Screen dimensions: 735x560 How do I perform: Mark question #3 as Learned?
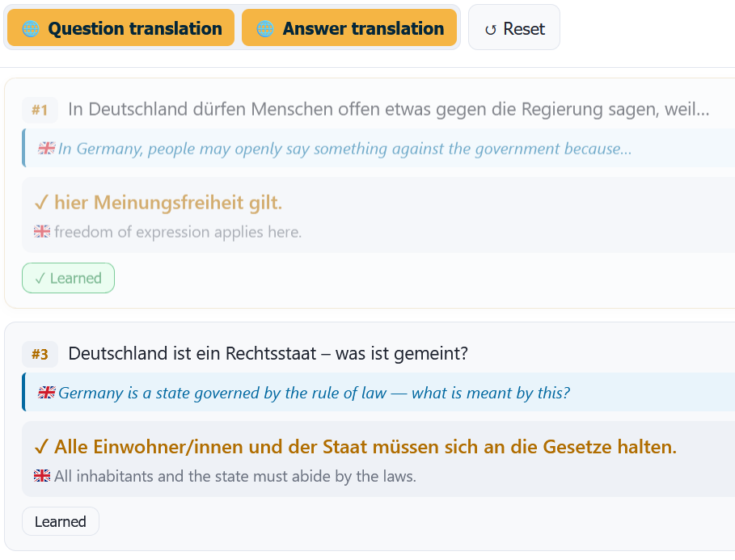(61, 521)
